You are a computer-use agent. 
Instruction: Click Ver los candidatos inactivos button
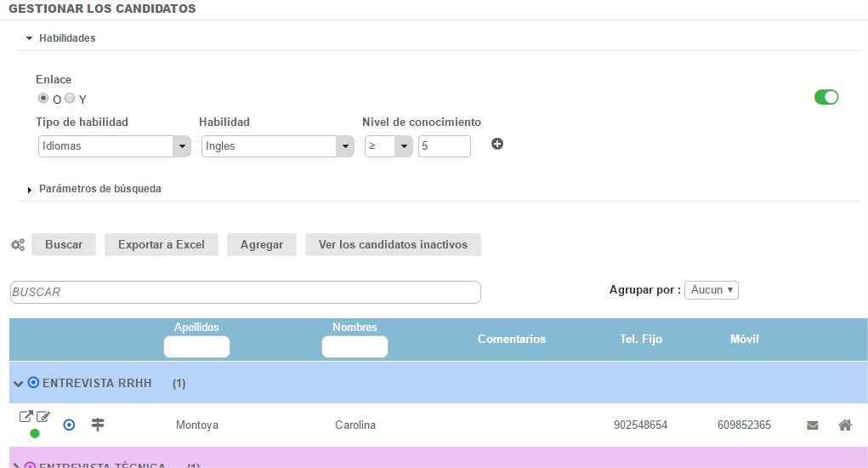[393, 244]
